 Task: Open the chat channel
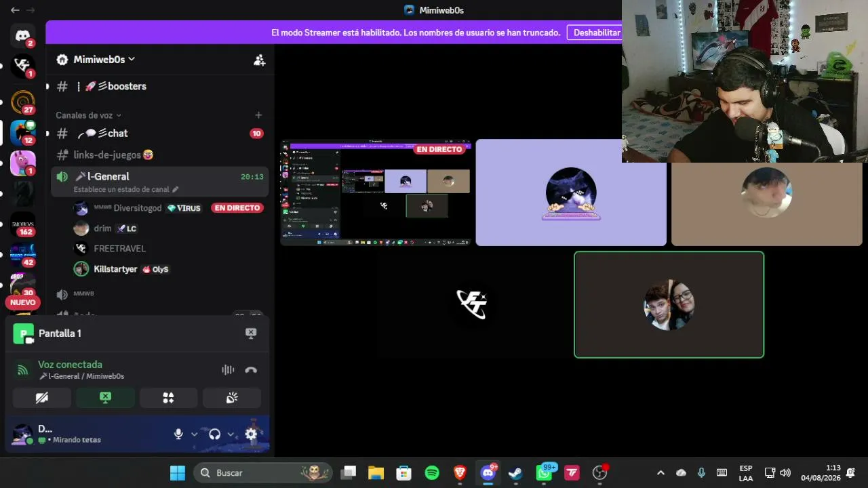point(159,134)
